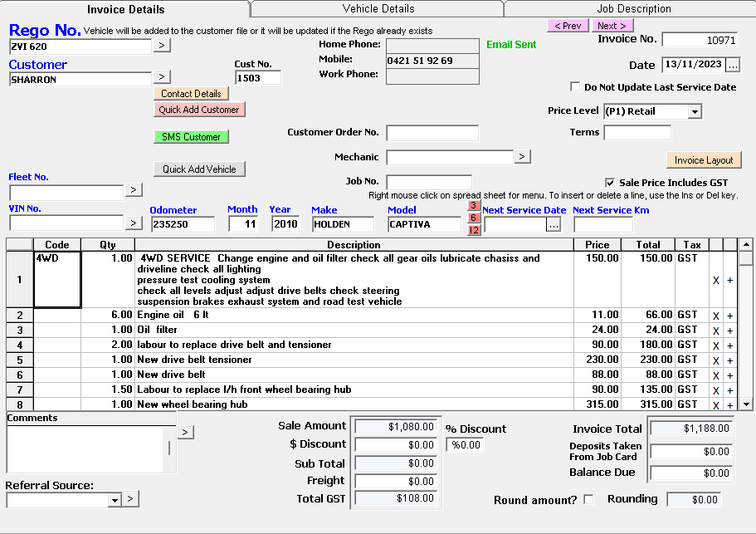The image size is (756, 534).
Task: Switch to Job Description tab
Action: click(x=633, y=8)
